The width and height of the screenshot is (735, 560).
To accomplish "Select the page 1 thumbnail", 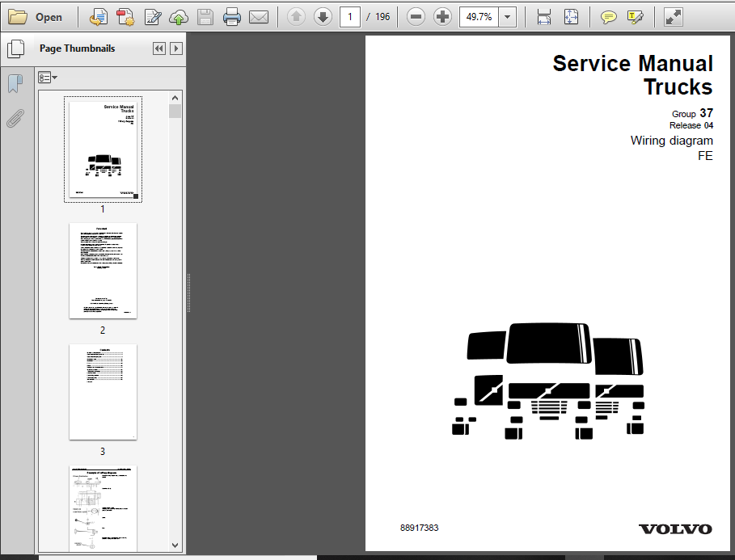I will coord(103,149).
